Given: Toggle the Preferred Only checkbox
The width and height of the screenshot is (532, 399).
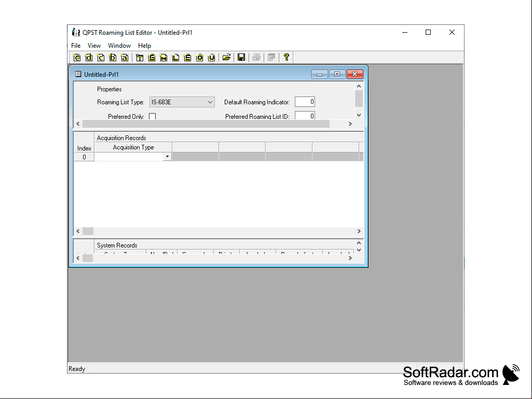Looking at the screenshot, I should pyautogui.click(x=153, y=116).
